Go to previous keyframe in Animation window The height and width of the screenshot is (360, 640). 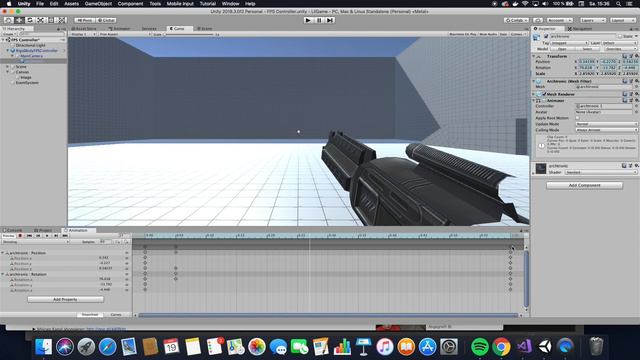click(x=38, y=236)
